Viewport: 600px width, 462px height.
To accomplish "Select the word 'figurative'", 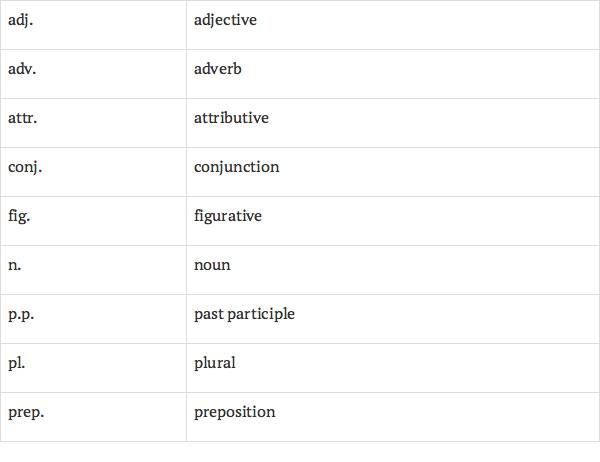I will pos(228,216).
